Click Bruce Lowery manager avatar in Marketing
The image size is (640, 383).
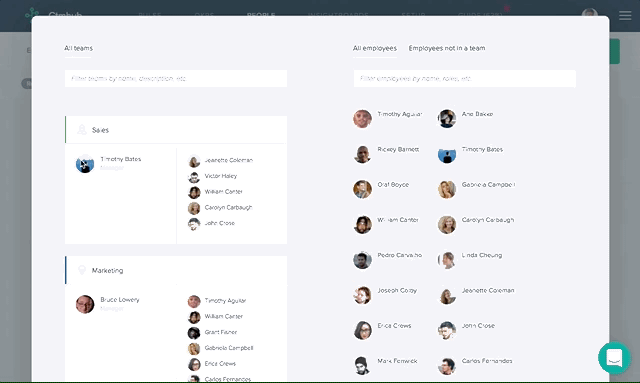pyautogui.click(x=85, y=304)
